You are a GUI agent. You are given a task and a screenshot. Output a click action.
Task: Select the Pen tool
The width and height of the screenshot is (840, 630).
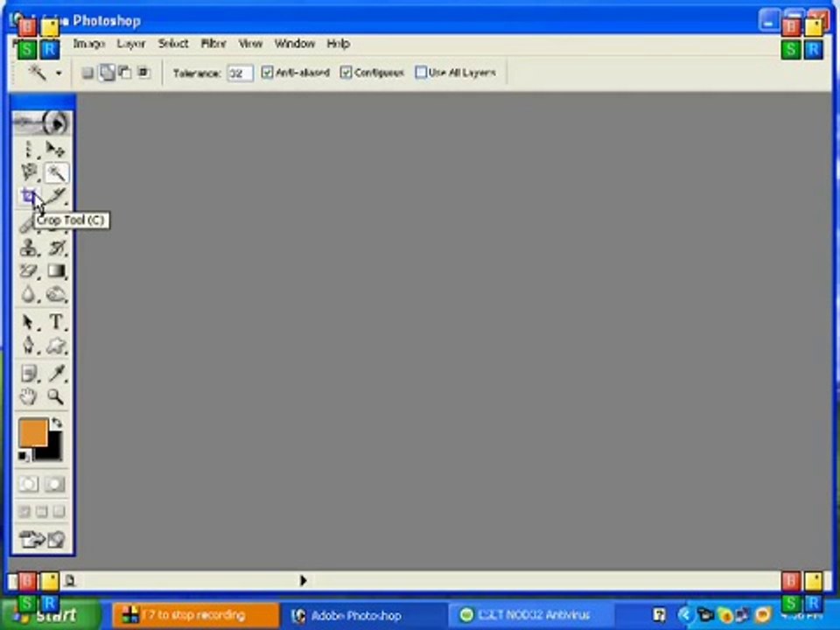29,346
